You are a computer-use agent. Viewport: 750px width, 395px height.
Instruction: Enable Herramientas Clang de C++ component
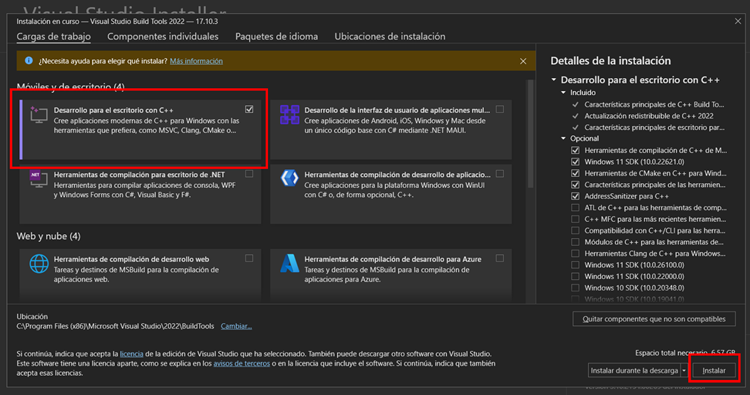(575, 253)
